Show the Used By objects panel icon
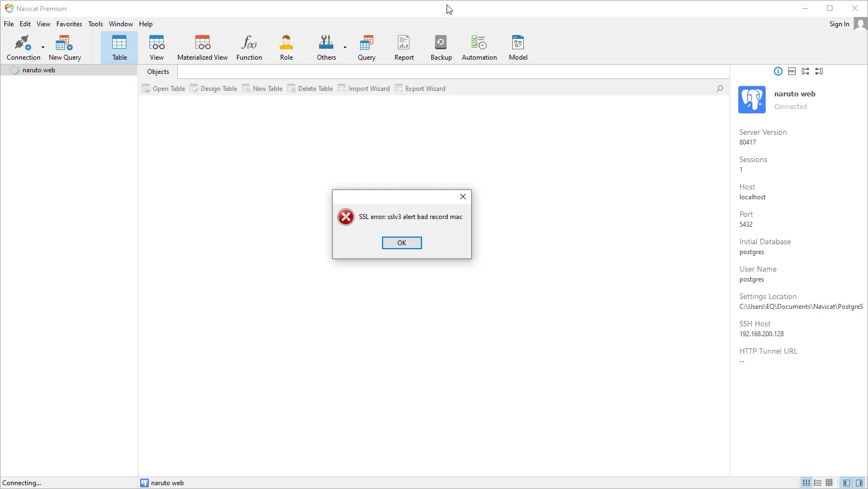This screenshot has height=489, width=868. (819, 71)
